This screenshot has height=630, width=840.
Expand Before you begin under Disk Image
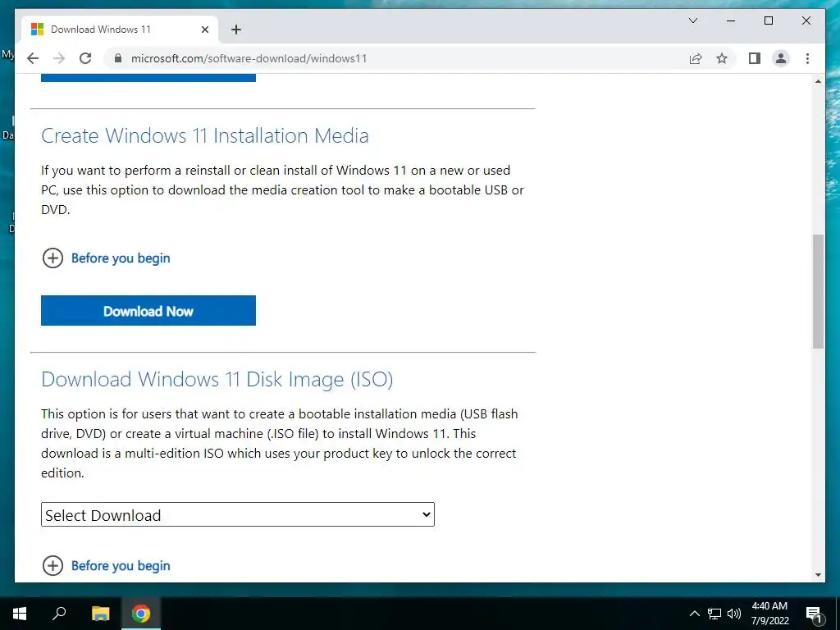click(x=106, y=566)
